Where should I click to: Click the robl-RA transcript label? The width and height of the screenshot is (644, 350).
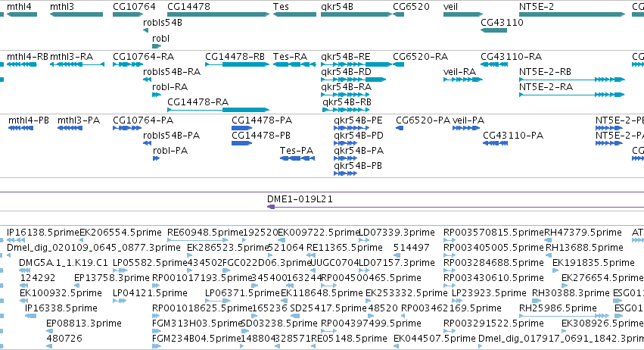170,87
